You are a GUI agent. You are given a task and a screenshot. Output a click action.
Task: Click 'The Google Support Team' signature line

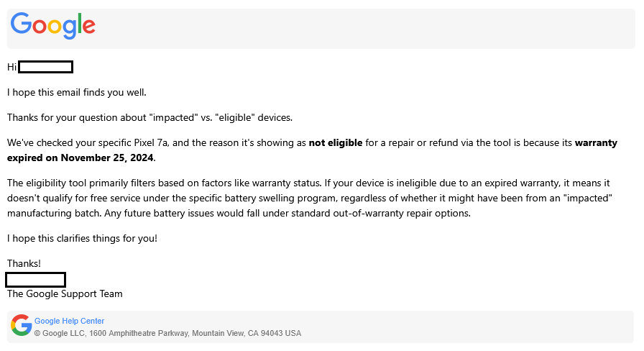65,294
